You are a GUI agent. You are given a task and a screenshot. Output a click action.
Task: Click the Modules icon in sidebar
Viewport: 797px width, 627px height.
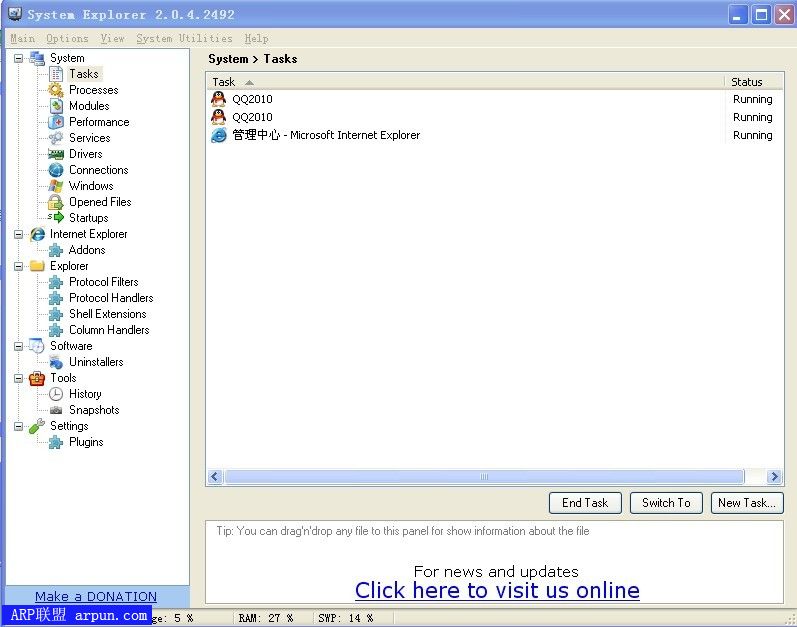coord(56,106)
